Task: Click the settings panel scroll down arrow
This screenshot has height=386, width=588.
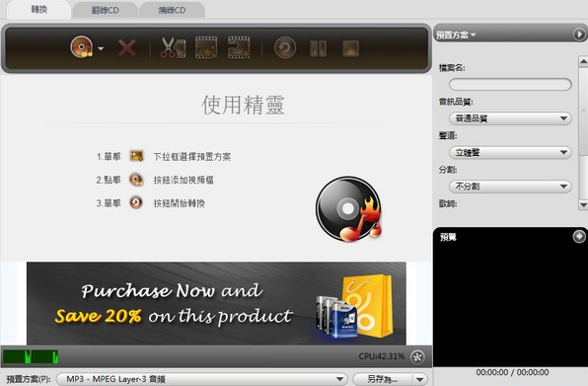Action: click(583, 204)
